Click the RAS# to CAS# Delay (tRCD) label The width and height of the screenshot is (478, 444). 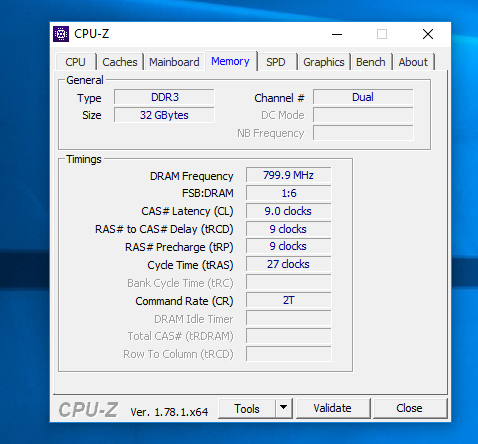coord(164,229)
